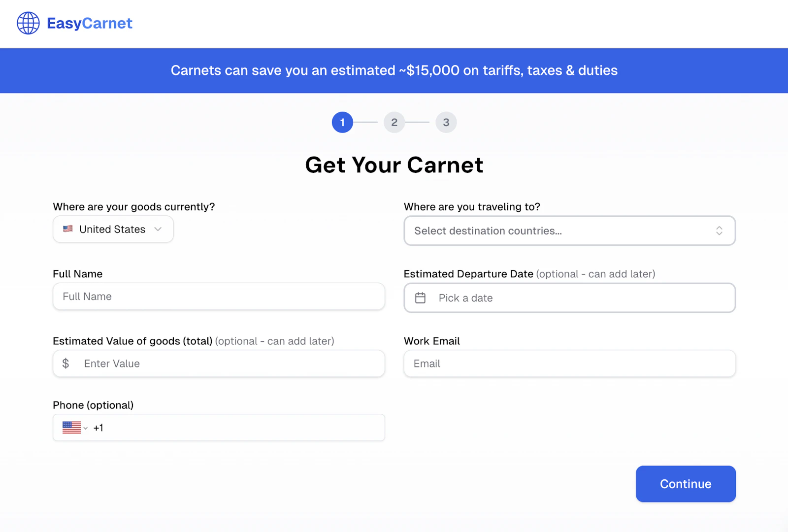The height and width of the screenshot is (532, 788).
Task: Click the up-down chevrons on destination selector
Action: point(719,231)
